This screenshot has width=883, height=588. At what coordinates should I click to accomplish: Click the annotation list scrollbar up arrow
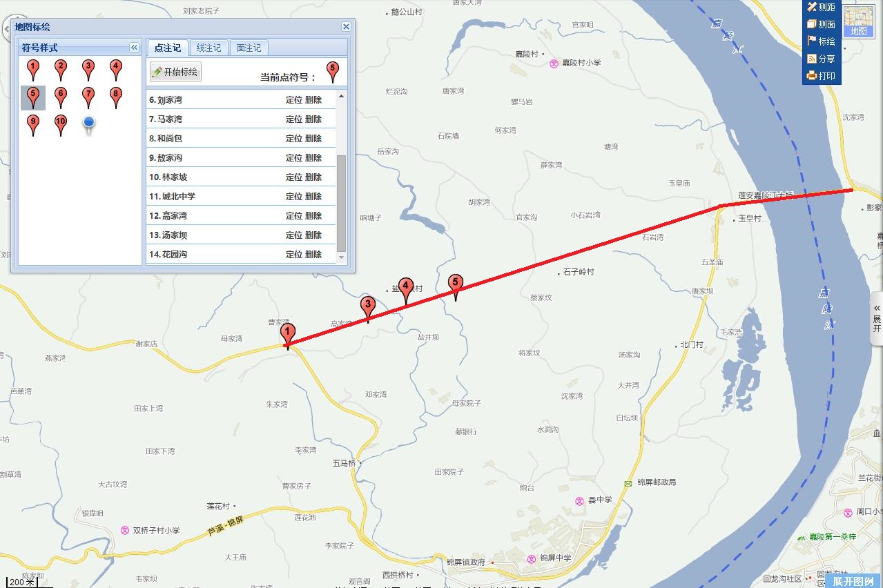[341, 95]
